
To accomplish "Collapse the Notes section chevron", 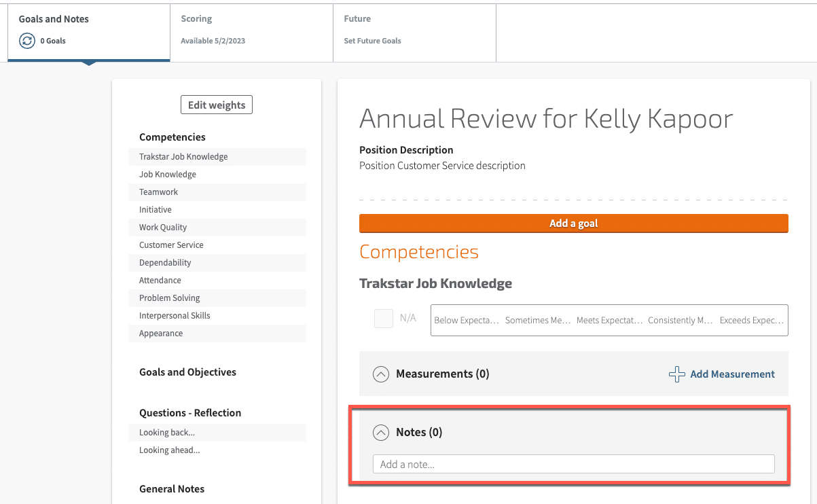I will [x=382, y=433].
